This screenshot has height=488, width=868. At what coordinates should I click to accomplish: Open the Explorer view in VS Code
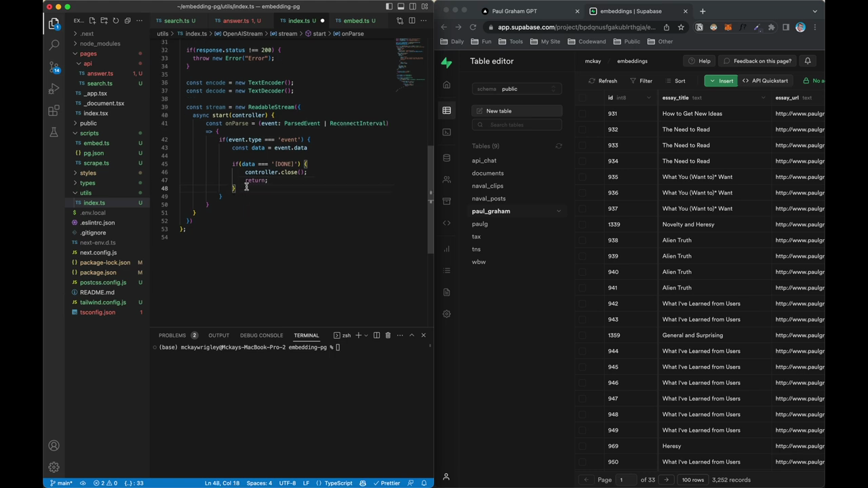(x=54, y=24)
